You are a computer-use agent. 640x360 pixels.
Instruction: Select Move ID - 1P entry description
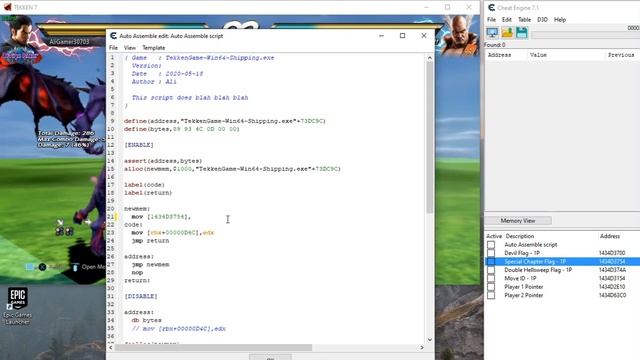[520, 278]
